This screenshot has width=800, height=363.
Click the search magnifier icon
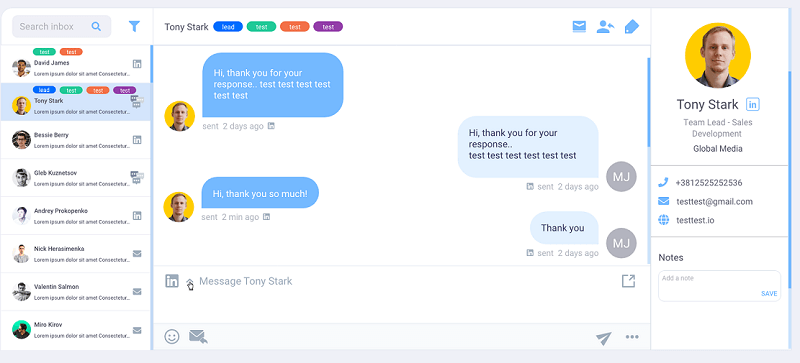coord(96,27)
